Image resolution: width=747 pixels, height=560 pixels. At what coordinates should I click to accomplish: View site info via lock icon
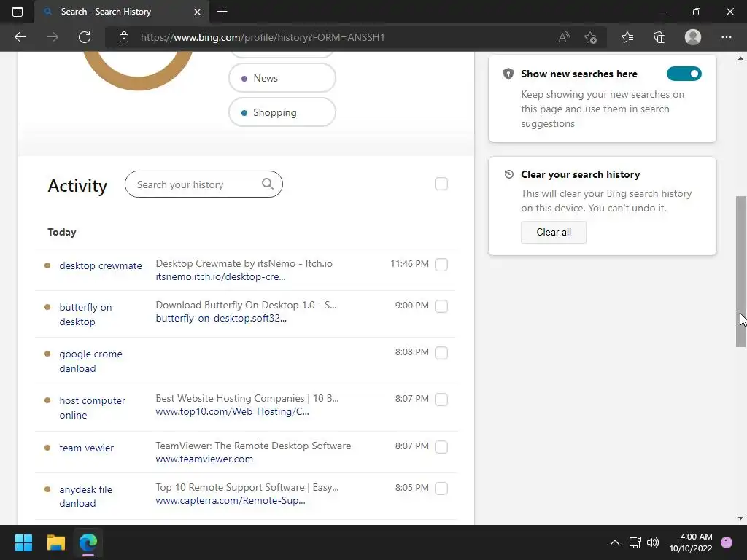tap(124, 37)
